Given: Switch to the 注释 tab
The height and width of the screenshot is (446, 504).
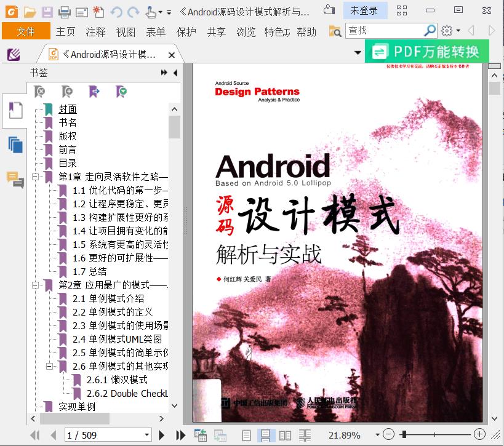Looking at the screenshot, I should point(95,32).
